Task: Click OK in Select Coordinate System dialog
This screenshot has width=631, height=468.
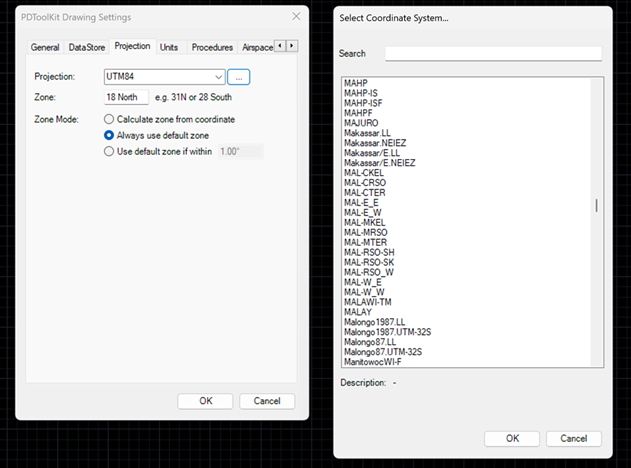Action: pos(512,438)
